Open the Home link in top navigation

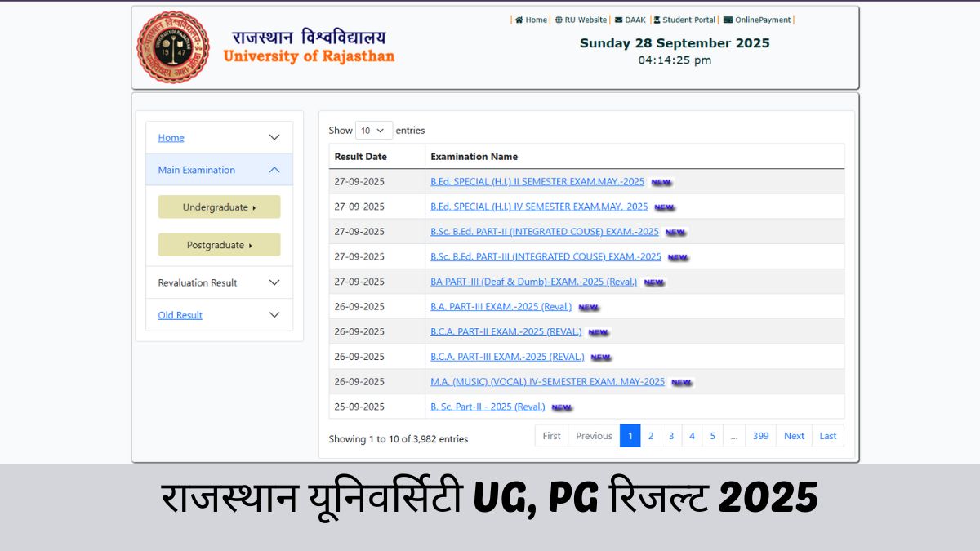tap(537, 20)
